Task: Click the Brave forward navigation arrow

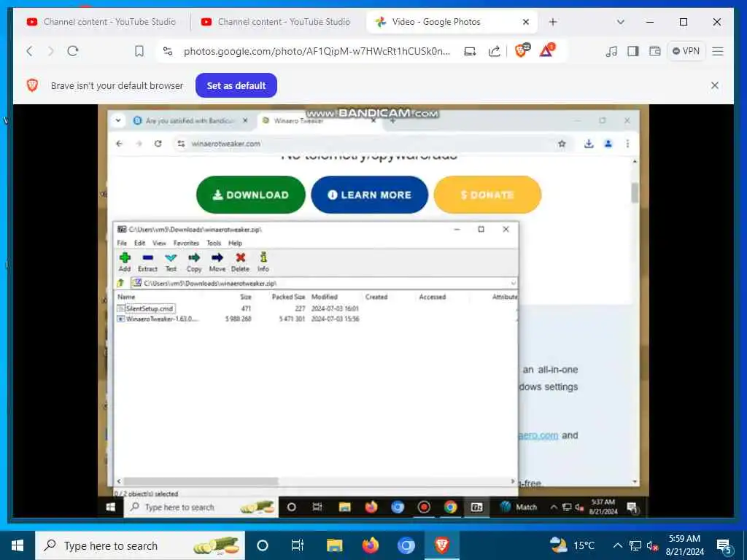Action: pyautogui.click(x=51, y=51)
